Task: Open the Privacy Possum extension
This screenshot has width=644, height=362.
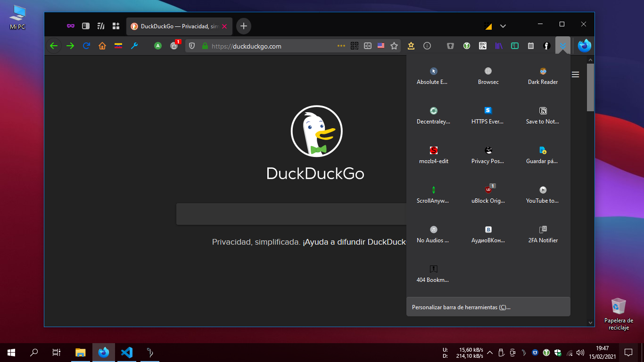Action: (x=488, y=155)
